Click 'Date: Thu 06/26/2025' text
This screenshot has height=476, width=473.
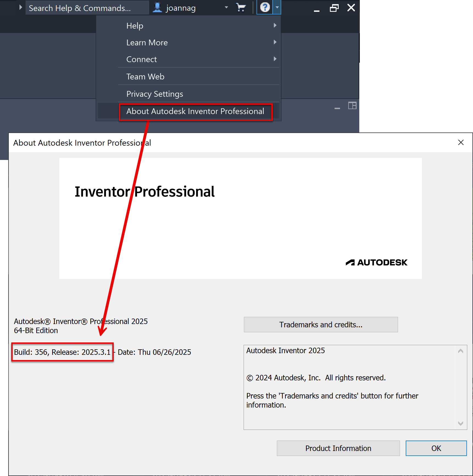coord(154,352)
